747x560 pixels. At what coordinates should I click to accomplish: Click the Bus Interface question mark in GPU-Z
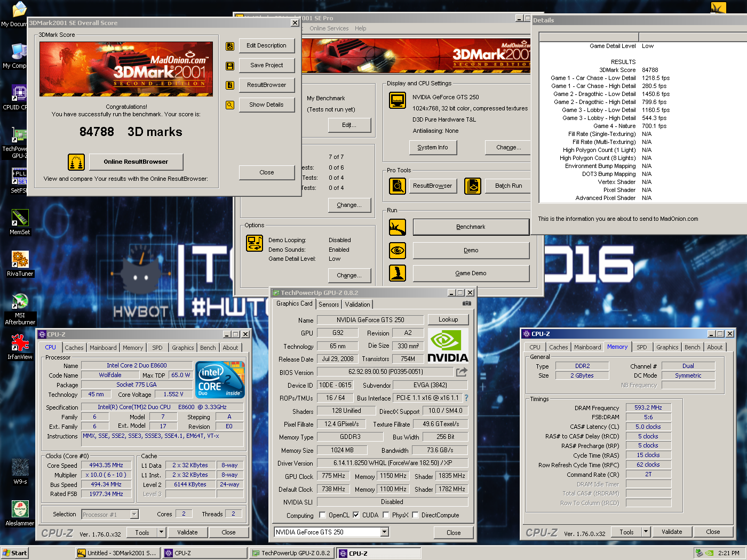point(466,398)
